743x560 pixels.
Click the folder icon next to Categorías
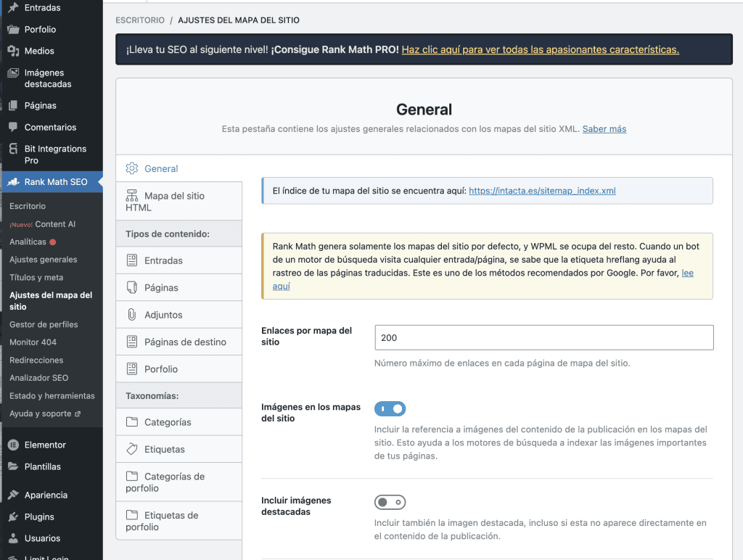point(131,422)
